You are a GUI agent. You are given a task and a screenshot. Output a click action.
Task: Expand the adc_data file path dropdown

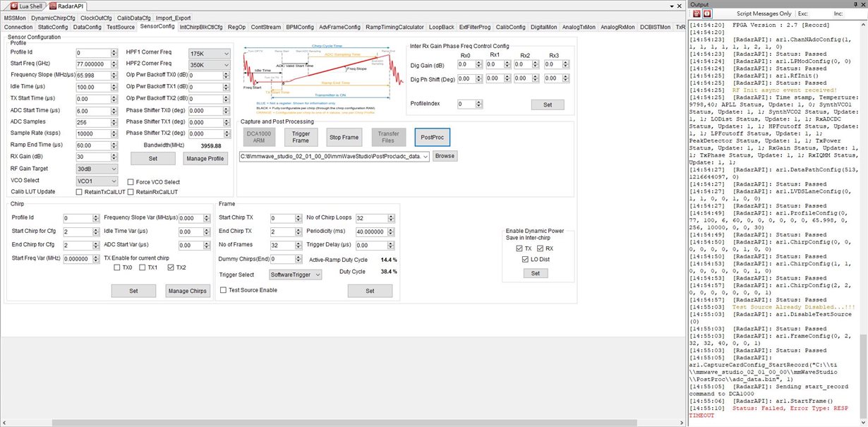click(x=426, y=156)
